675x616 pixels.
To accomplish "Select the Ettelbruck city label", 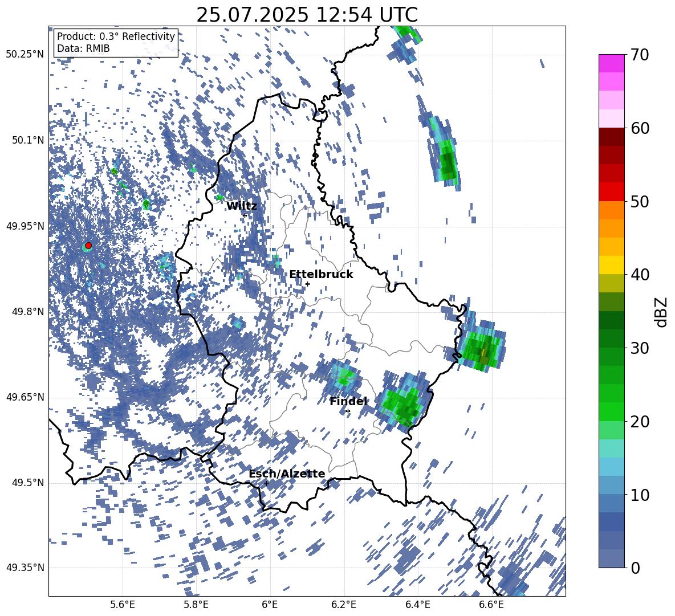I will point(321,275).
